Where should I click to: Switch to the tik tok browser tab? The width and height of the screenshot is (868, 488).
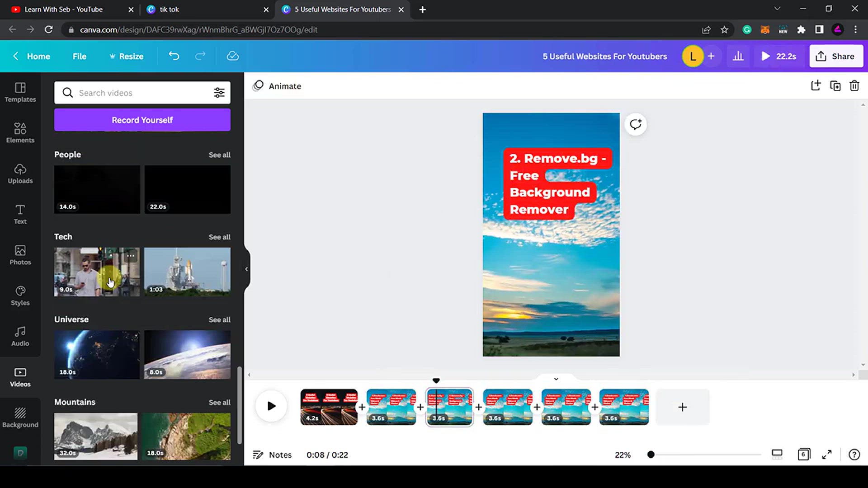(x=207, y=9)
